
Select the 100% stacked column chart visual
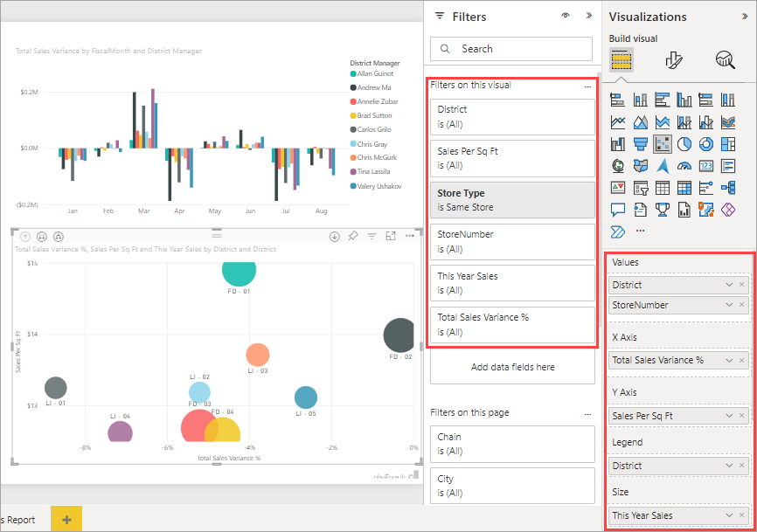click(x=728, y=100)
